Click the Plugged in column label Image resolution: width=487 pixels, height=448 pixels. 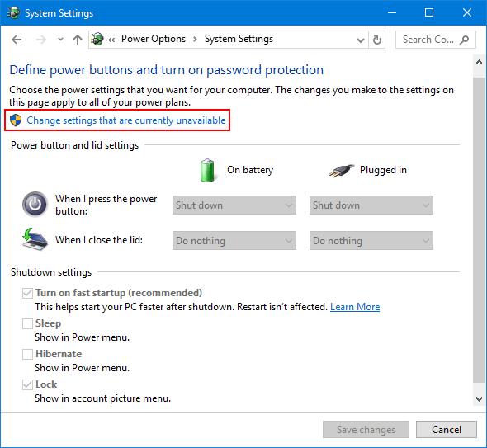383,170
